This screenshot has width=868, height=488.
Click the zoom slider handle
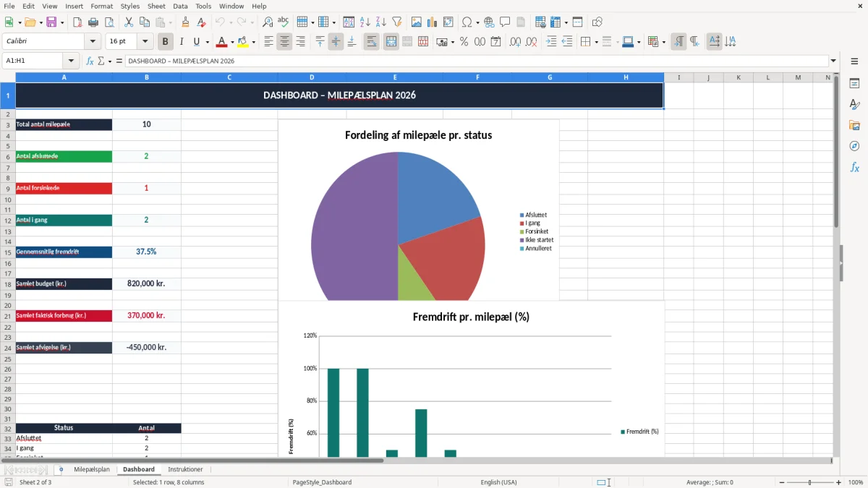[810, 482]
